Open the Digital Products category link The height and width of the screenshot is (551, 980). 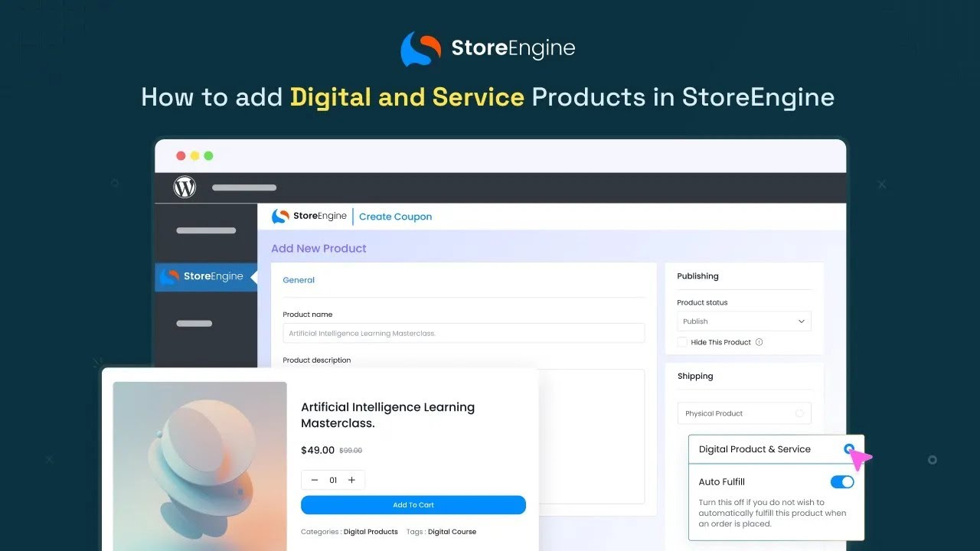pyautogui.click(x=371, y=532)
